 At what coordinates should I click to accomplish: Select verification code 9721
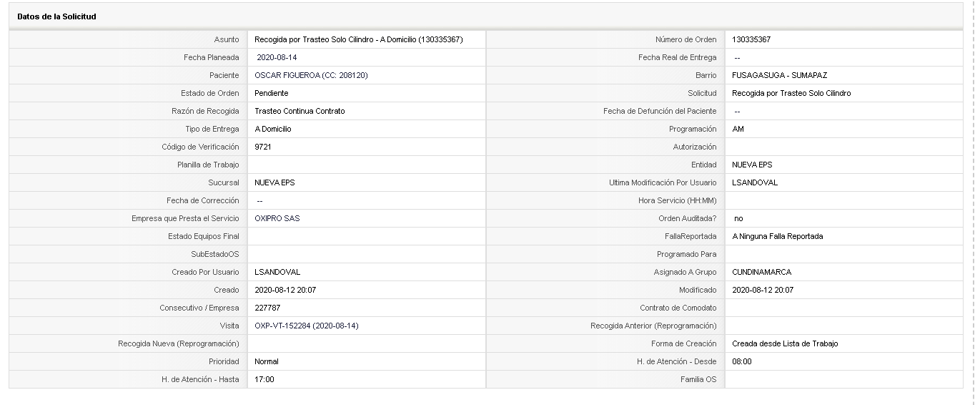(263, 147)
